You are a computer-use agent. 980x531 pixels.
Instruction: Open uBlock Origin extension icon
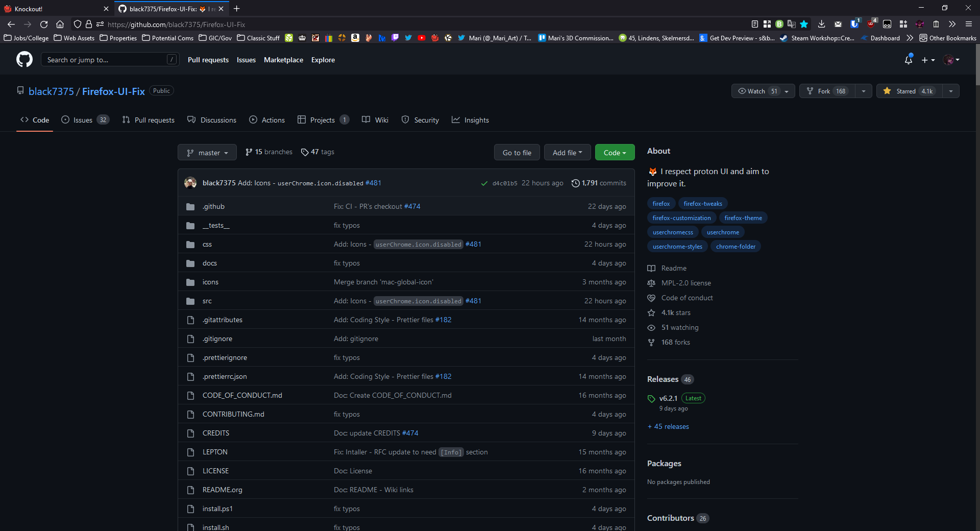871,23
